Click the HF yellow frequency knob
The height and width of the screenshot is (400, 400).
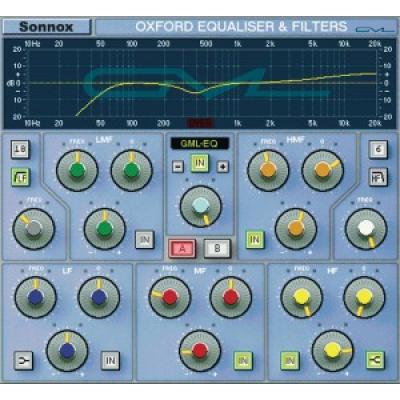click(302, 297)
